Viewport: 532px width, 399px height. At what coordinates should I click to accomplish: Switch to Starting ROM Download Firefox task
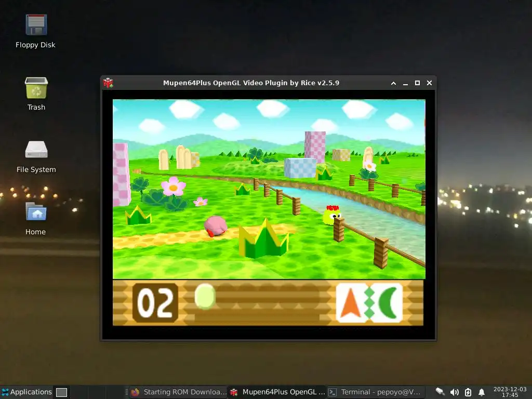(x=179, y=392)
